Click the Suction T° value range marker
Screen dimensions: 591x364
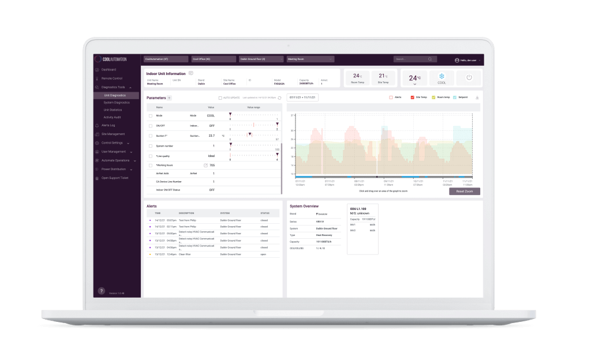click(249, 134)
